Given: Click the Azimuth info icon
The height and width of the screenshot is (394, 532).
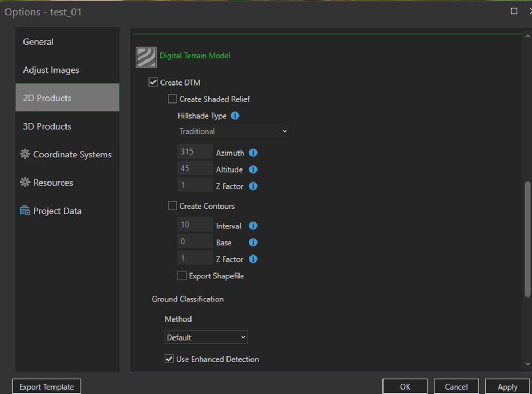Looking at the screenshot, I should pyautogui.click(x=253, y=153).
